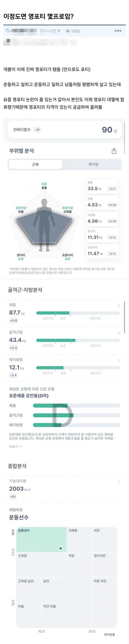The width and height of the screenshot is (129, 644).
Task: Expand the 체중 87.7 kg row chevron
Action: [119, 305]
